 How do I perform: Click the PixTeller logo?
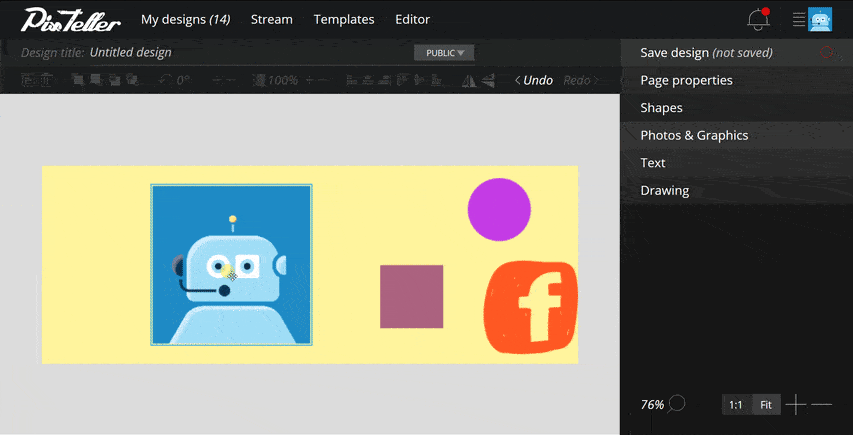pyautogui.click(x=71, y=20)
